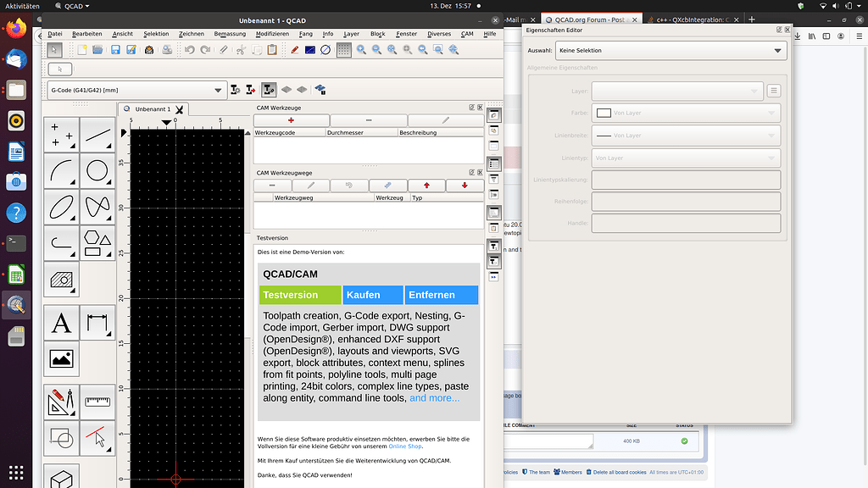The width and height of the screenshot is (868, 488).
Task: Select the Arc drawing tool
Action: pos(61,171)
